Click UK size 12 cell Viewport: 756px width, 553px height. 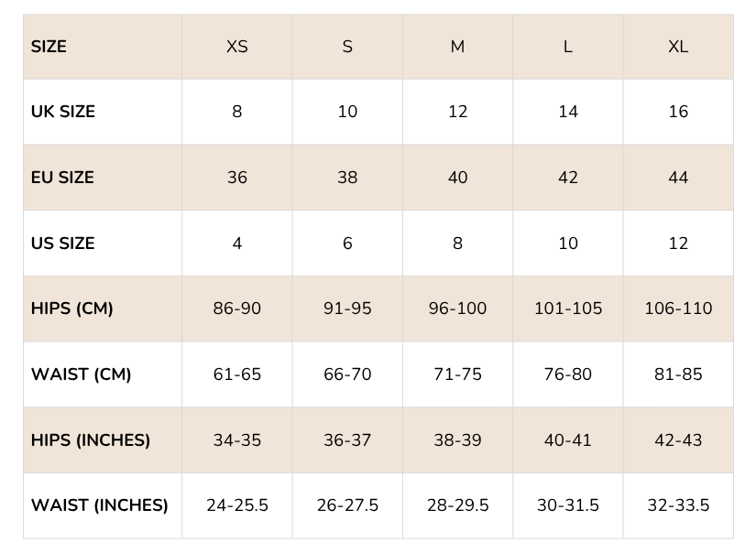[x=457, y=112]
